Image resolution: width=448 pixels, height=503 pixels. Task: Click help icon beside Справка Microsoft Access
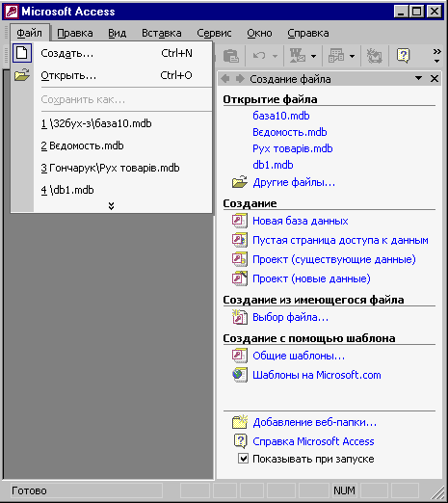click(x=240, y=441)
